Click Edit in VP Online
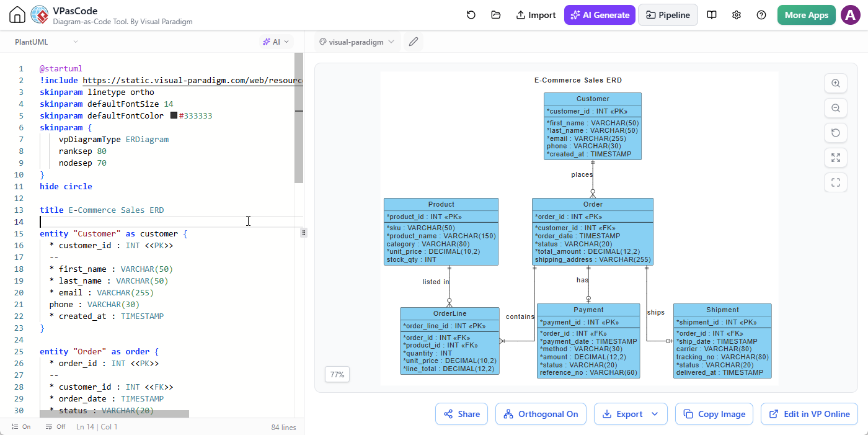Viewport: 868px width, 435px height. [809, 414]
